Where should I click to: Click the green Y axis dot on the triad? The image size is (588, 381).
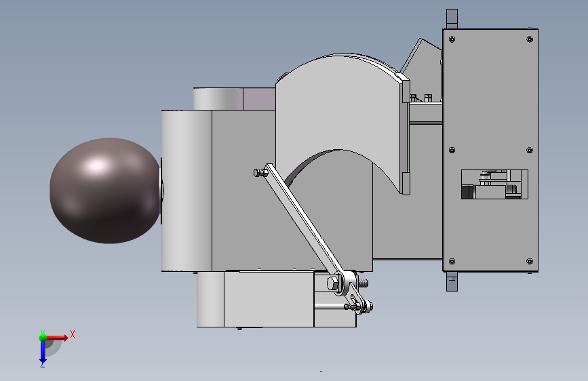pyautogui.click(x=43, y=338)
